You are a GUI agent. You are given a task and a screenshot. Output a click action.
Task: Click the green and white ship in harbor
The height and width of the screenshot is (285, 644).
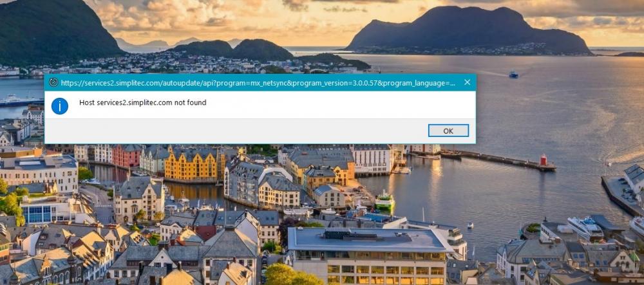pyautogui.click(x=384, y=201)
